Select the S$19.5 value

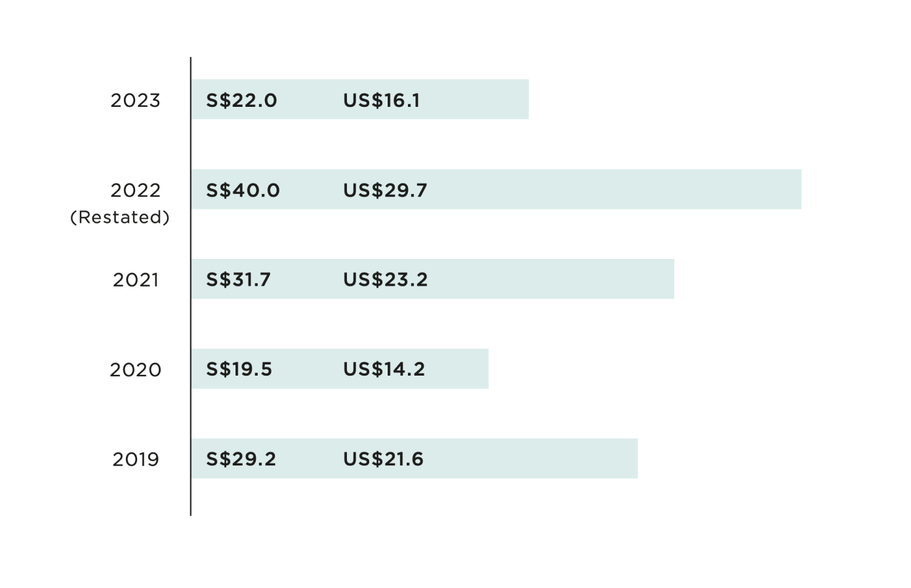239,370
